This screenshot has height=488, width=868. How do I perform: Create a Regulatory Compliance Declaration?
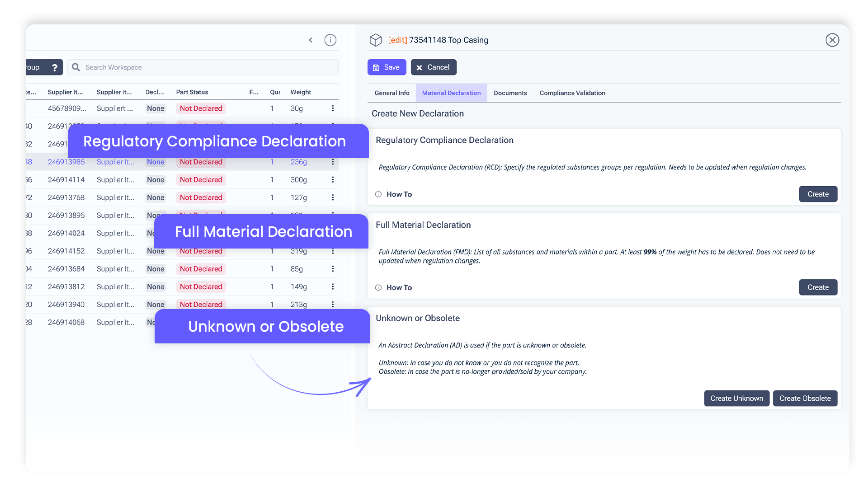click(818, 194)
